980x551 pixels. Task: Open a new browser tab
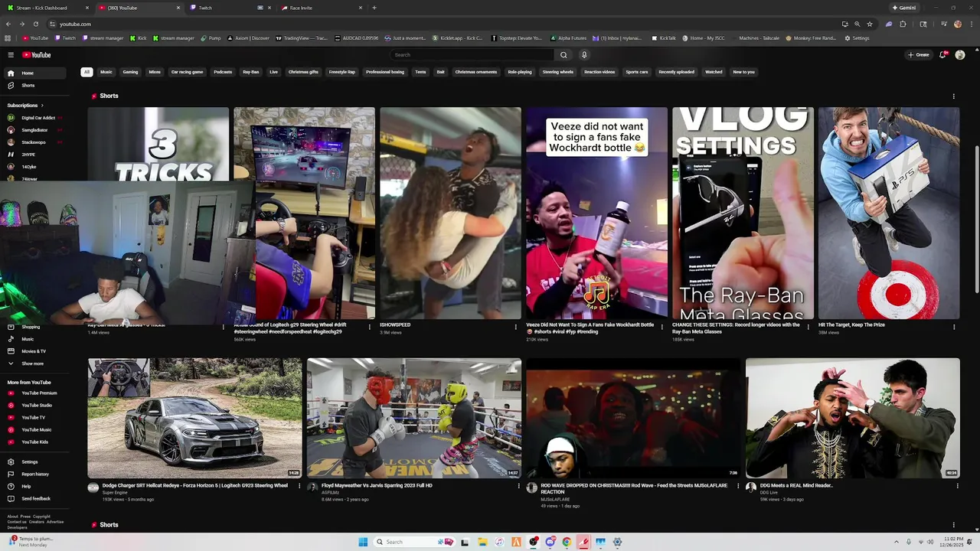click(x=374, y=8)
